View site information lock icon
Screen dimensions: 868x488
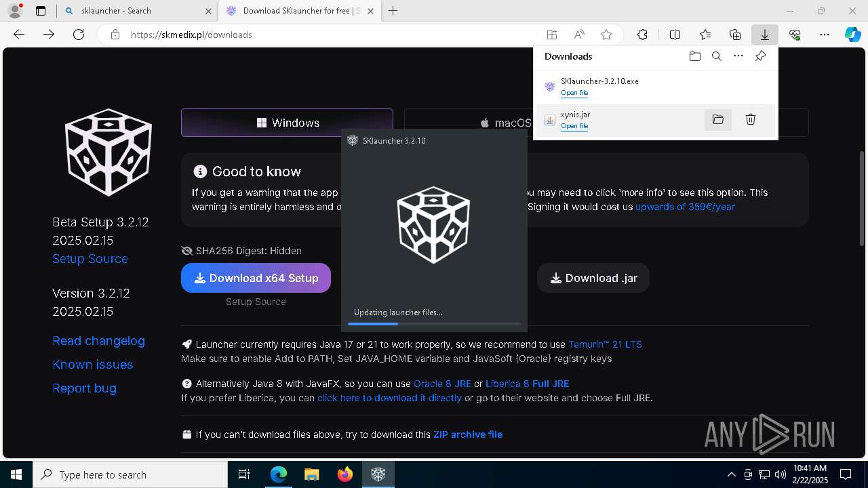click(x=115, y=35)
